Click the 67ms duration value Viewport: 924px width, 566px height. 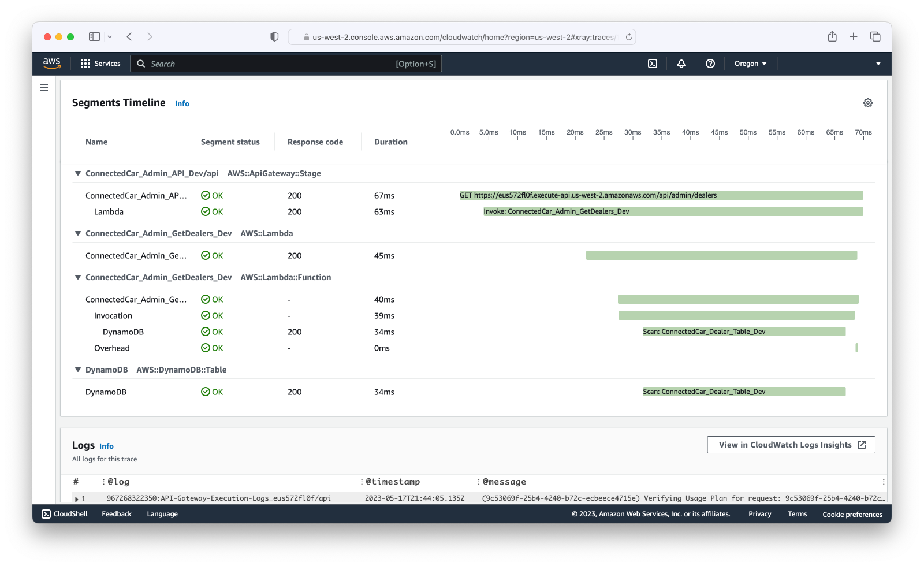coord(384,195)
